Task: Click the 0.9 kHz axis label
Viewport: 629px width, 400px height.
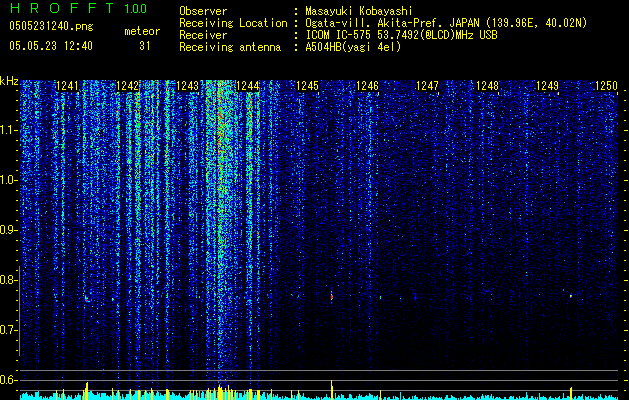Action: [9, 230]
